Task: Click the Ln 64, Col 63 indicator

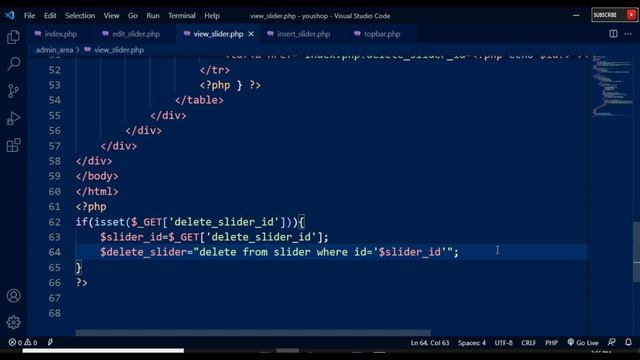Action: [430, 342]
